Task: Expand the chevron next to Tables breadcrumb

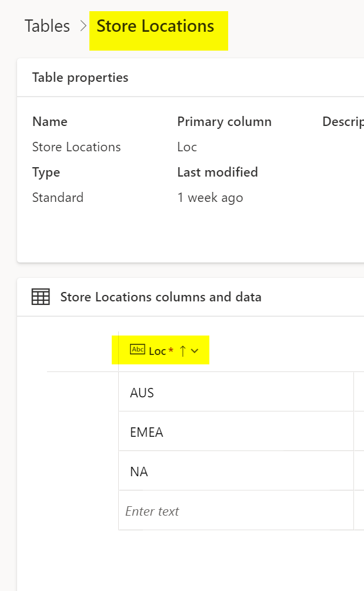Action: pos(81,25)
